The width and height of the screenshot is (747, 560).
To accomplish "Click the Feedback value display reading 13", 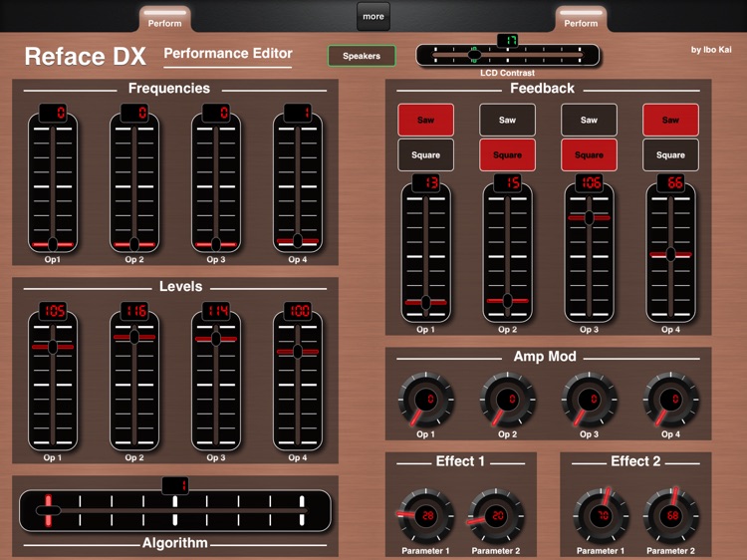I will point(425,182).
